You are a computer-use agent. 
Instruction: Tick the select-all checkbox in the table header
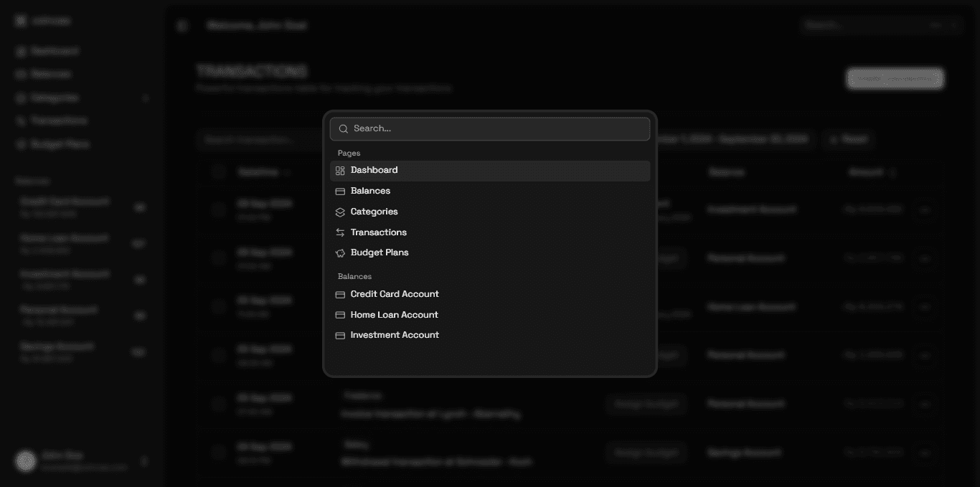(x=219, y=172)
